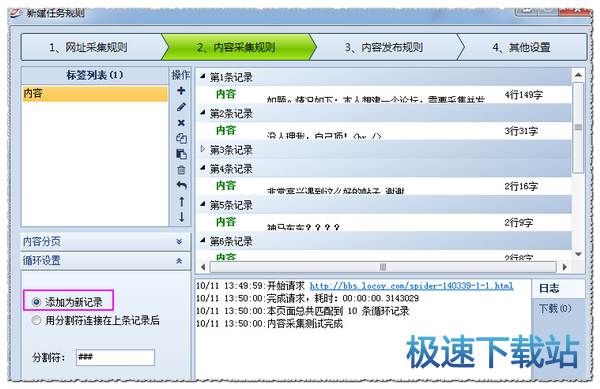Click the 内容 field under 第5条记录
Image resolution: width=600 pixels, height=389 pixels.
[x=226, y=222]
